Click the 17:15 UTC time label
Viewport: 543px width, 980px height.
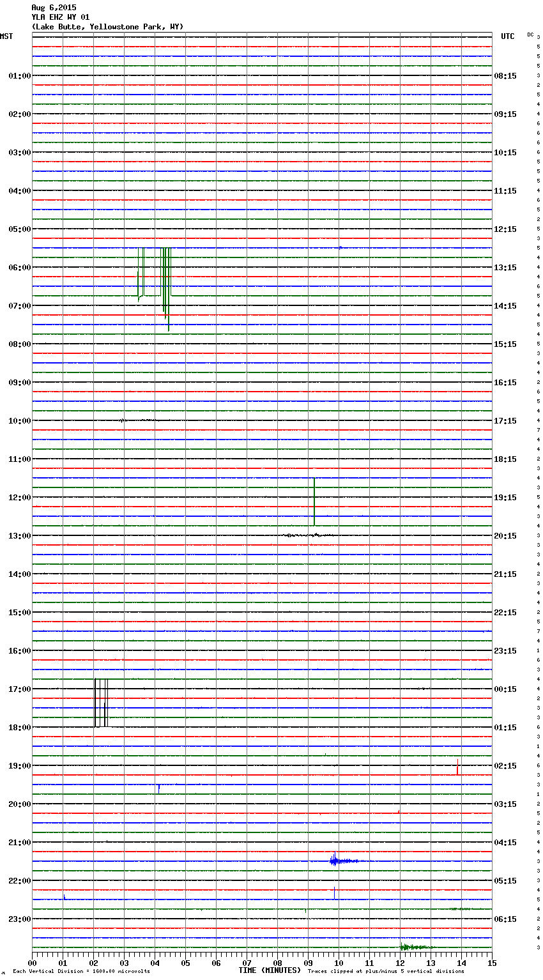505,421
